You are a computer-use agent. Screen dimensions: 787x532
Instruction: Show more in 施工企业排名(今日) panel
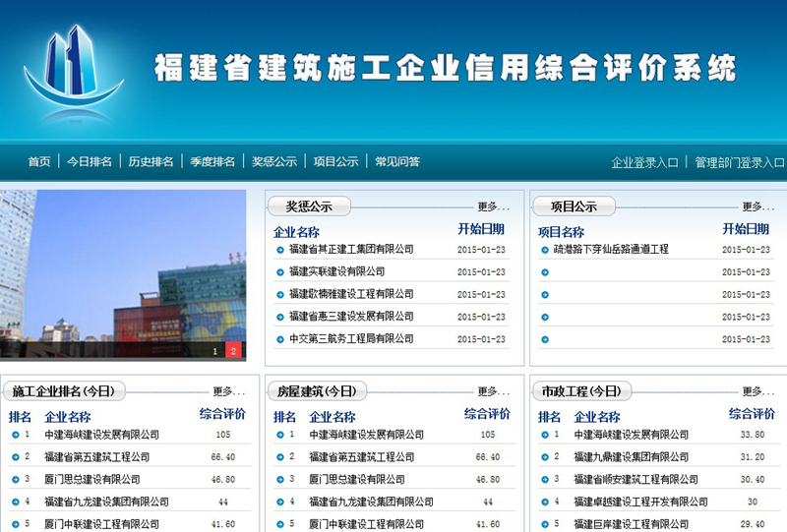[228, 391]
